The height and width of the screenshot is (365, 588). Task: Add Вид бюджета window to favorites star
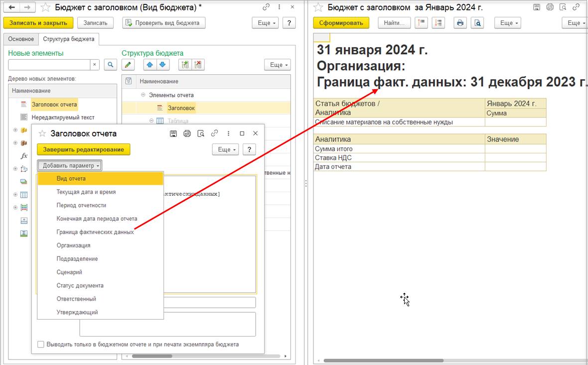pos(45,7)
